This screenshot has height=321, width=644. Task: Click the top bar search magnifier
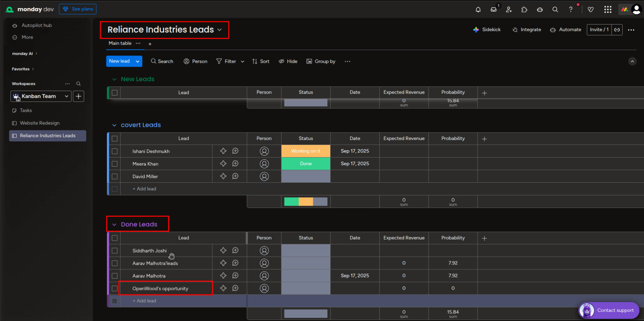pos(555,9)
